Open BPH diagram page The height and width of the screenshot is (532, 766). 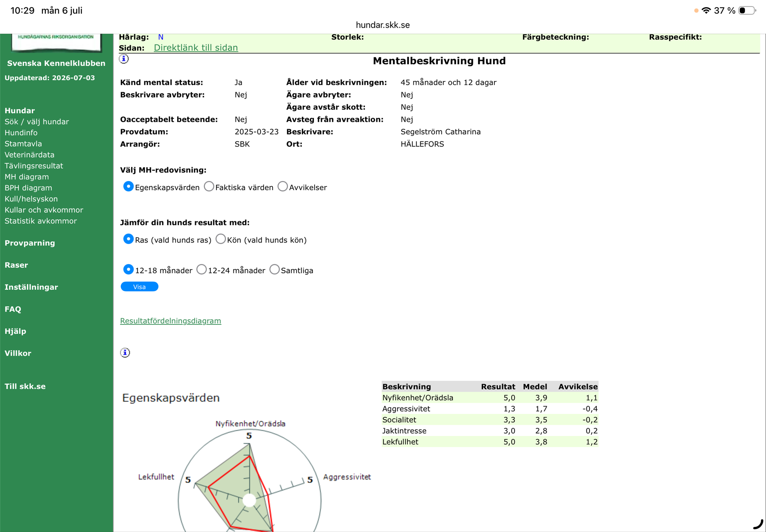click(x=28, y=188)
